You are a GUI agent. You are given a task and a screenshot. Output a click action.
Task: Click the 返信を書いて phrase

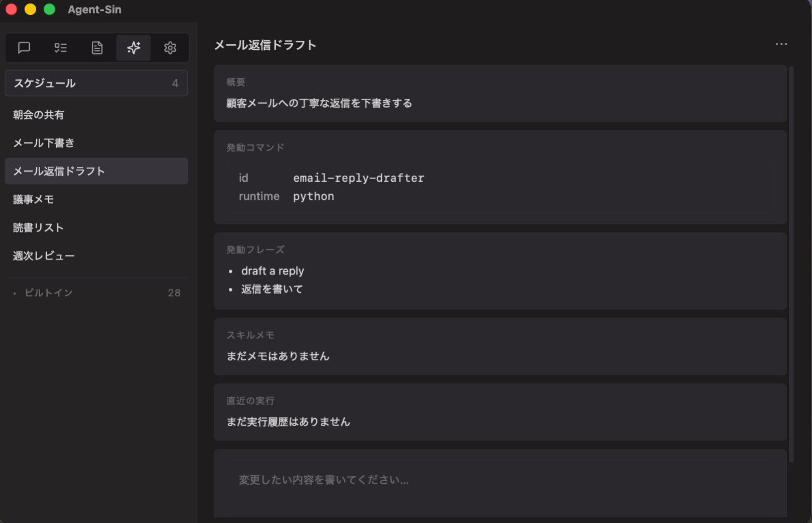point(272,289)
